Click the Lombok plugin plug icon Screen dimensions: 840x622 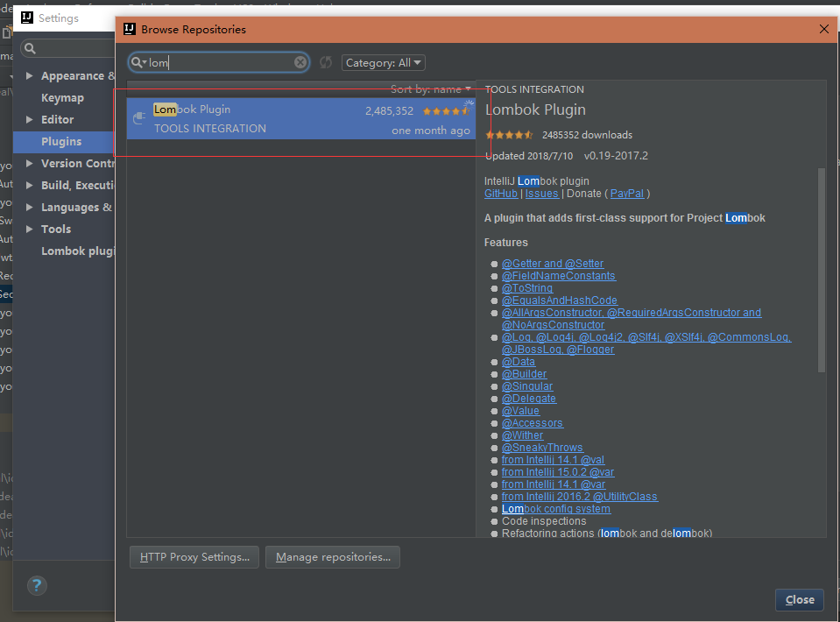click(139, 118)
